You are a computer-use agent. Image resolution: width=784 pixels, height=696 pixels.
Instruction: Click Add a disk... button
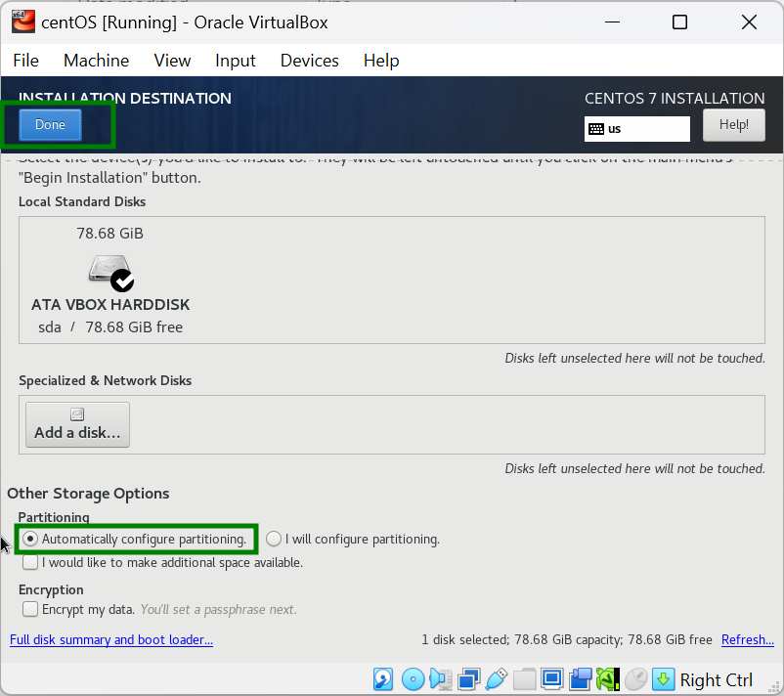click(x=77, y=424)
